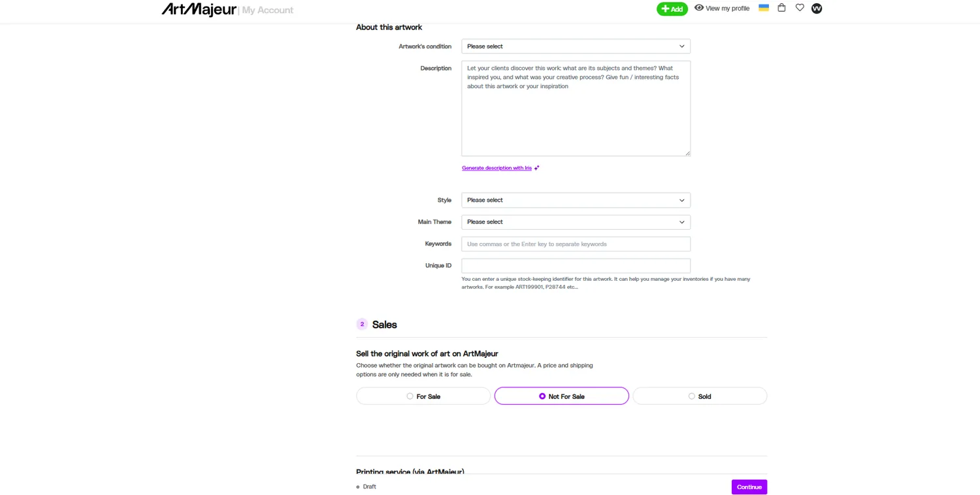The image size is (980, 495).
Task: Click into the Description text area
Action: [576, 108]
